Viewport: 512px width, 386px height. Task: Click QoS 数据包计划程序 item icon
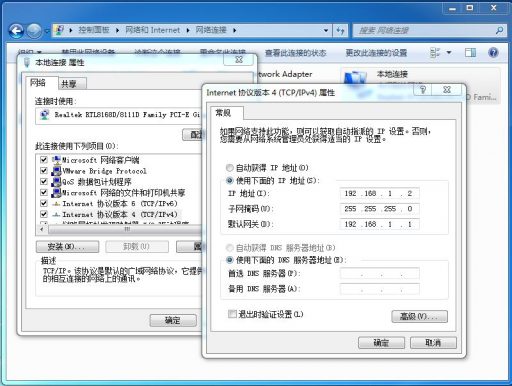point(56,182)
